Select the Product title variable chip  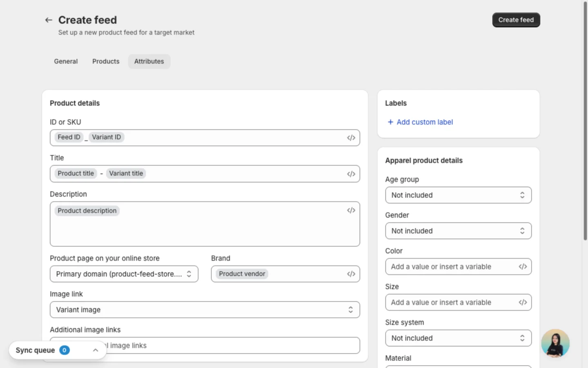pos(76,173)
